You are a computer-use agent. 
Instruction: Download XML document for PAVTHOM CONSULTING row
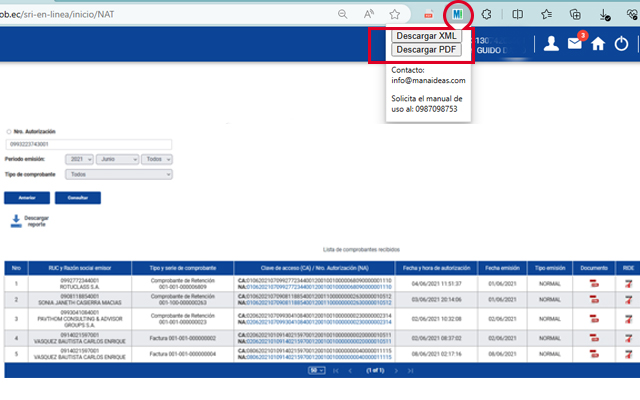(594, 319)
